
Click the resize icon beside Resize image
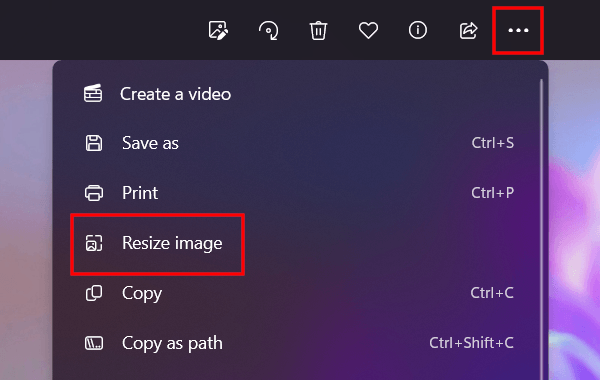point(94,243)
